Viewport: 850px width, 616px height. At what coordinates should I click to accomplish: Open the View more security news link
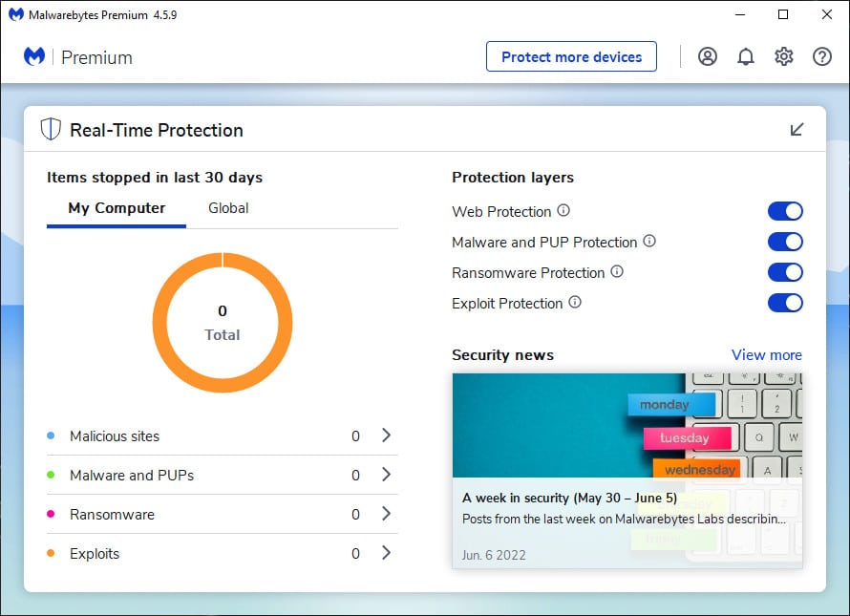tap(767, 355)
